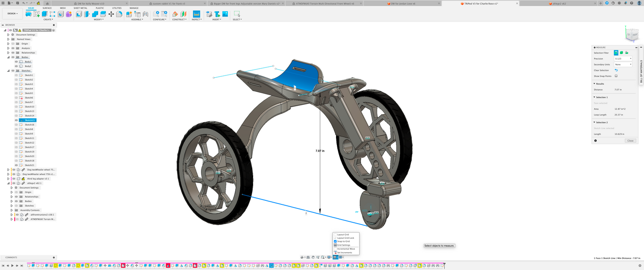Image resolution: width=644 pixels, height=270 pixels.
Task: Click the Clear Selection undo arrow
Action: click(616, 70)
